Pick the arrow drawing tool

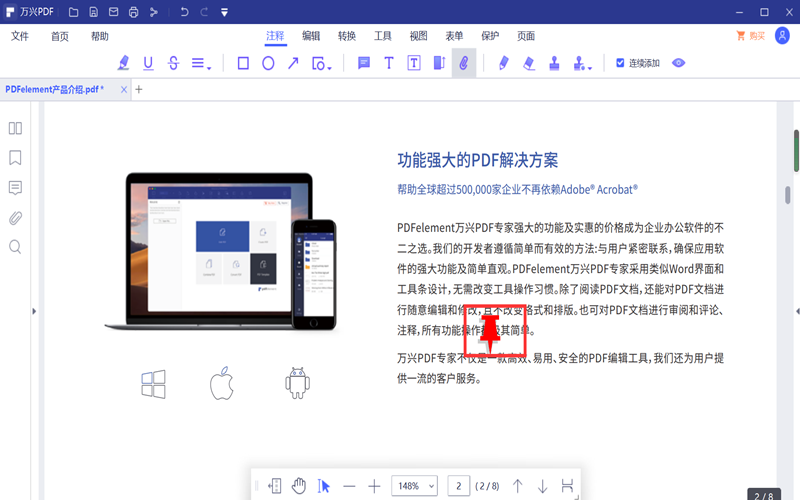click(x=293, y=63)
